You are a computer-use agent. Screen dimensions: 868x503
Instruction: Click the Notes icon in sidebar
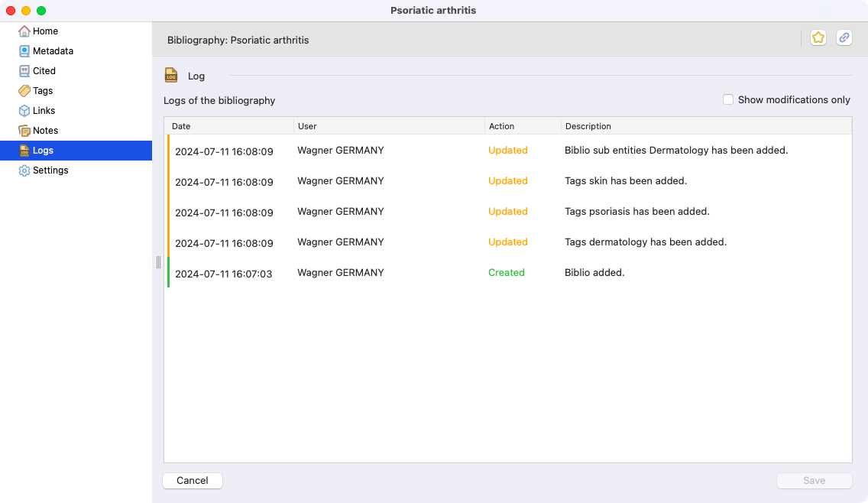(24, 131)
